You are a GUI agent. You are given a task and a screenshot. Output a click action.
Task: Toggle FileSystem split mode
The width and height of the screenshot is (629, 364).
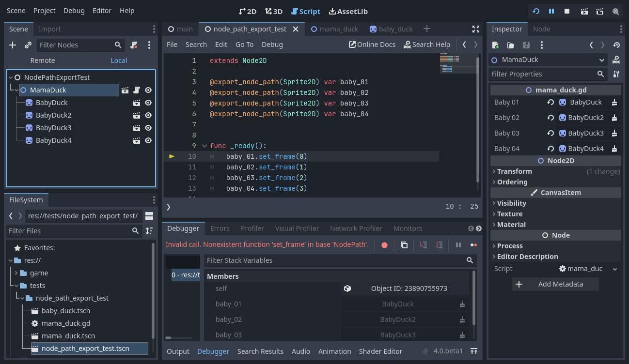pos(149,216)
